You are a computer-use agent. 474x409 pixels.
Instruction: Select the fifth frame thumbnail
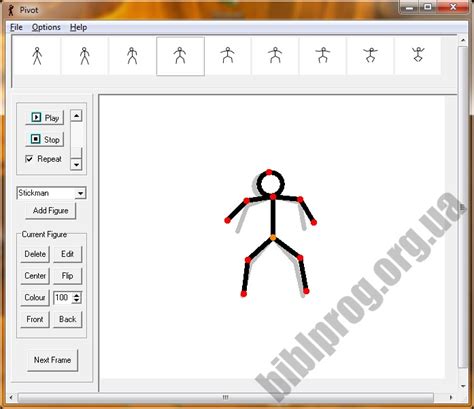228,56
